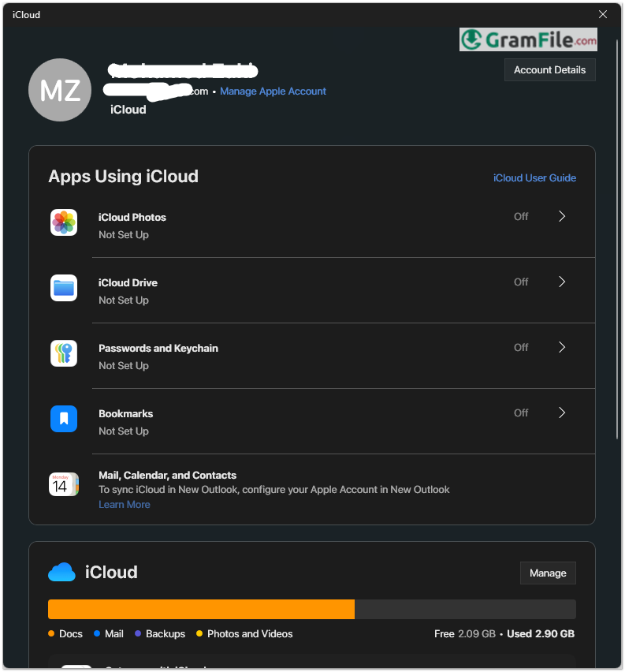Click Manage Apple Account link
Viewport: 625px width, 672px height.
coord(273,91)
